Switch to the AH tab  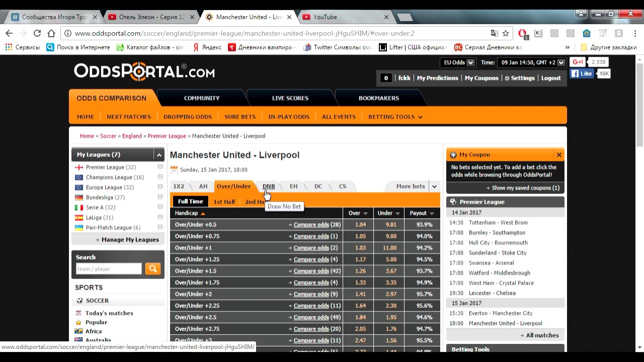point(203,186)
